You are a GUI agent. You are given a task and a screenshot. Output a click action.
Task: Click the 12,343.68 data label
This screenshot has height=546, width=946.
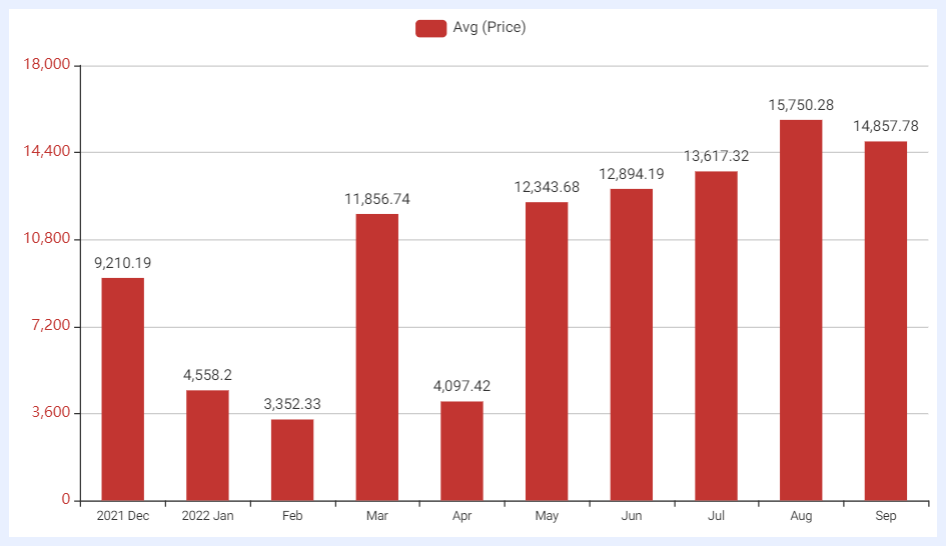[x=547, y=187]
